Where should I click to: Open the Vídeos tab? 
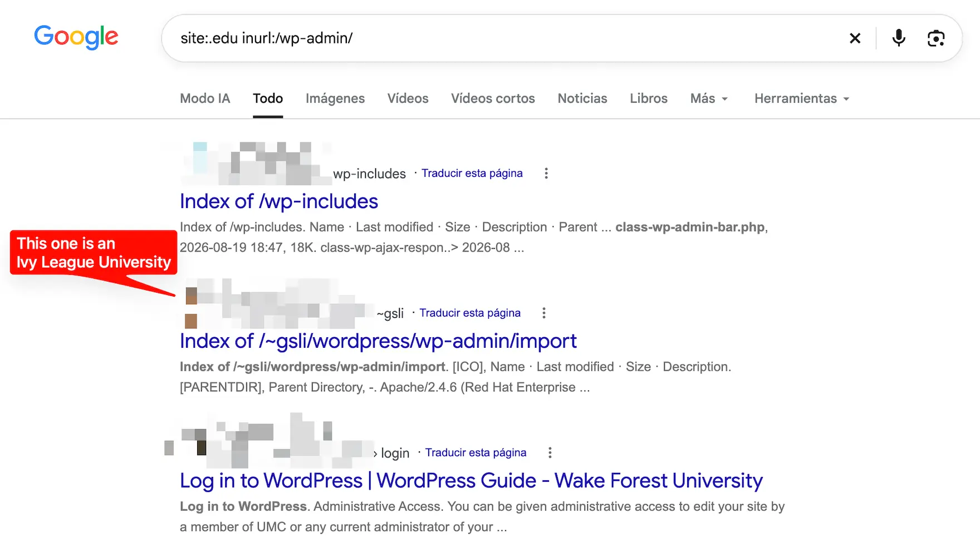click(x=408, y=98)
